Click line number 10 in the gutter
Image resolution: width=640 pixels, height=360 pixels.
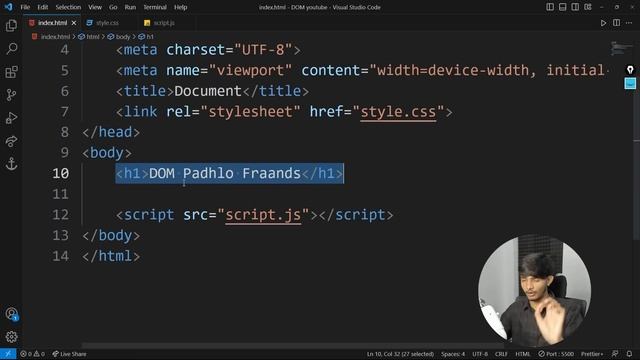coord(60,173)
